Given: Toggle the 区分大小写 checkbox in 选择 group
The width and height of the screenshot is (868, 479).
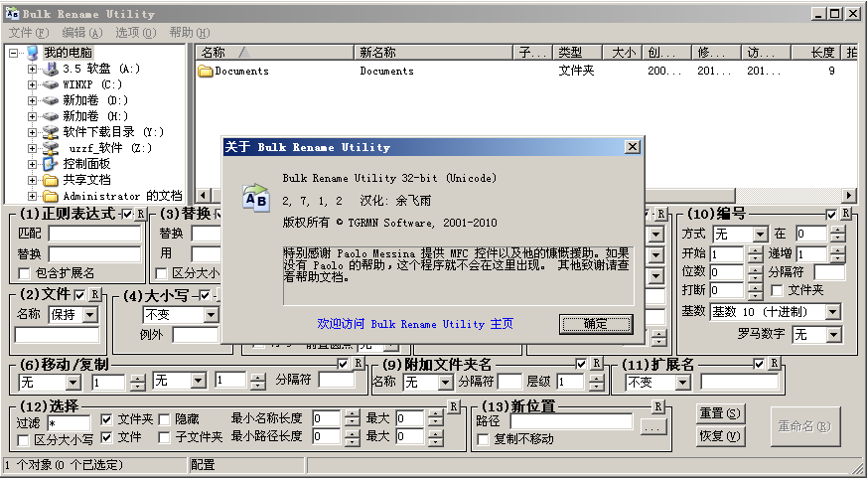Looking at the screenshot, I should (x=24, y=440).
